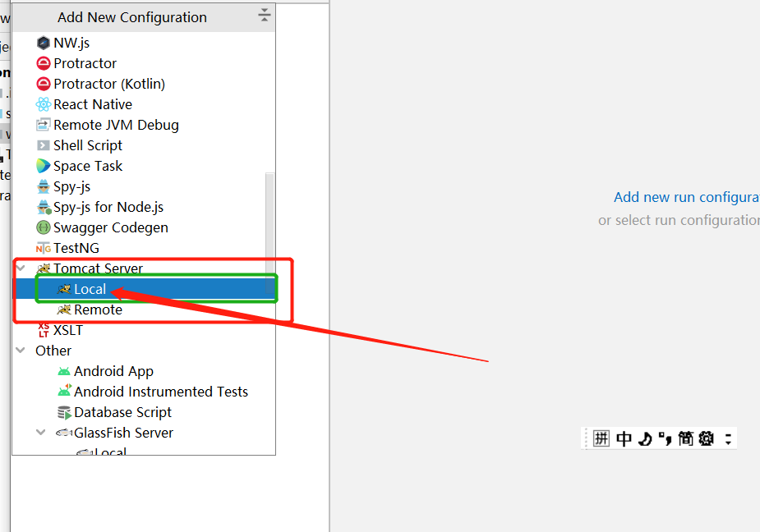Collapse the Tomcat Server node
The height and width of the screenshot is (532, 760).
click(x=21, y=268)
